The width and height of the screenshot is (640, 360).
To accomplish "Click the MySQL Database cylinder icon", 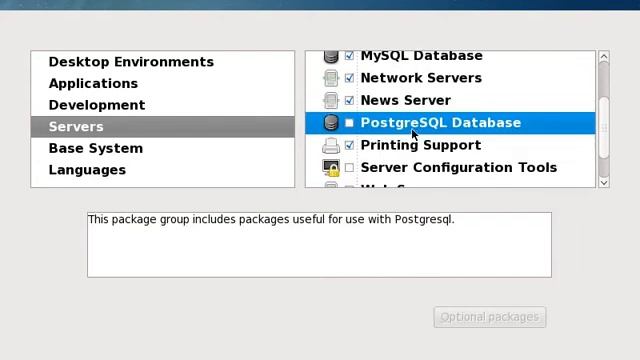I will pos(331,57).
